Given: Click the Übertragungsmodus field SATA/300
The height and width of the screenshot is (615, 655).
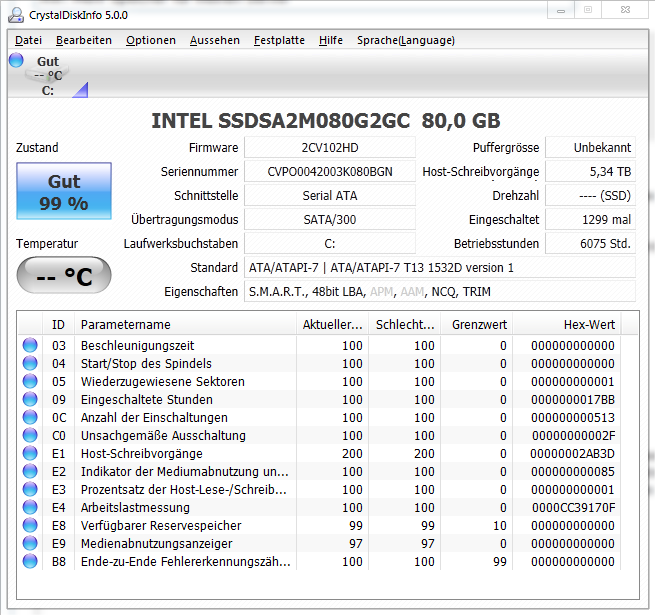Looking at the screenshot, I should pos(330,219).
